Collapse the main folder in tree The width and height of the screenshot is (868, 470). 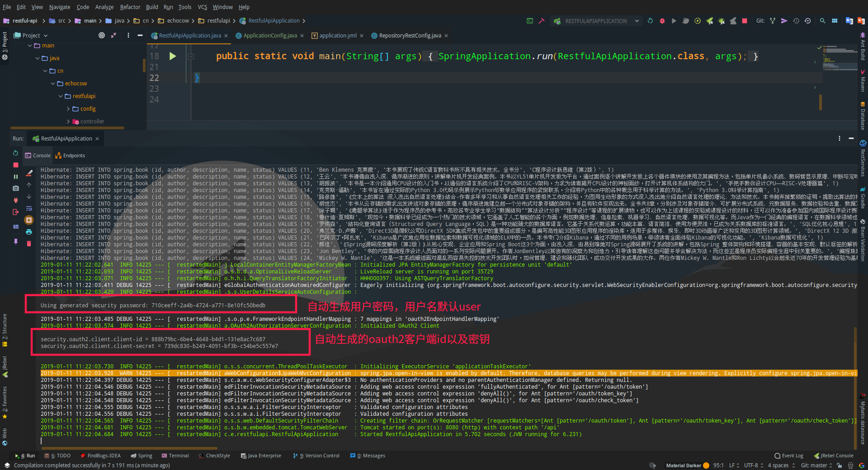(30, 46)
